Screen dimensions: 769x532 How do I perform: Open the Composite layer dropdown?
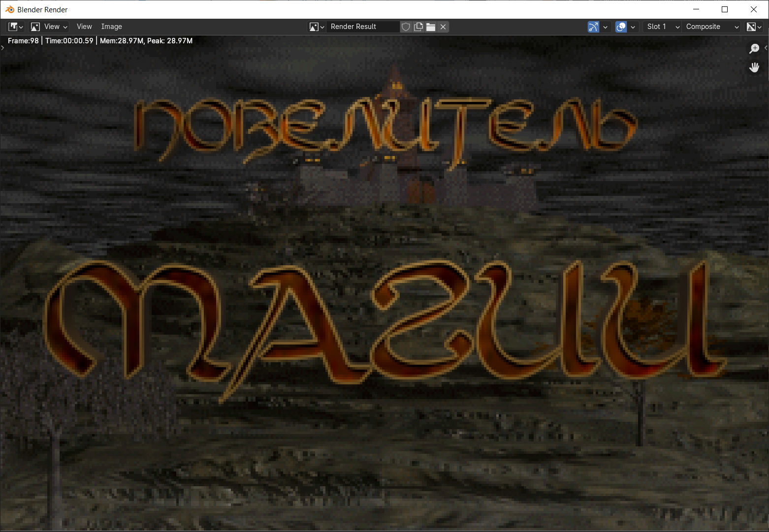pos(711,27)
